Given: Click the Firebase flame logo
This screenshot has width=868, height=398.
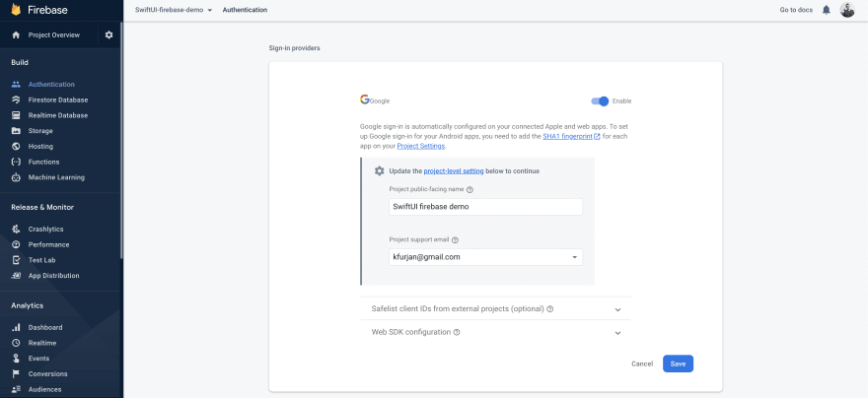Looking at the screenshot, I should point(16,11).
